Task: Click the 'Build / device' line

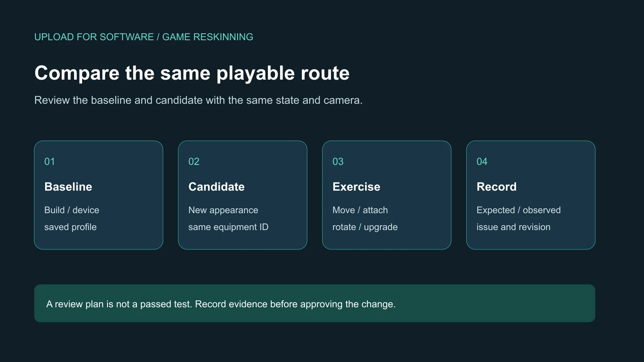Action: click(72, 210)
